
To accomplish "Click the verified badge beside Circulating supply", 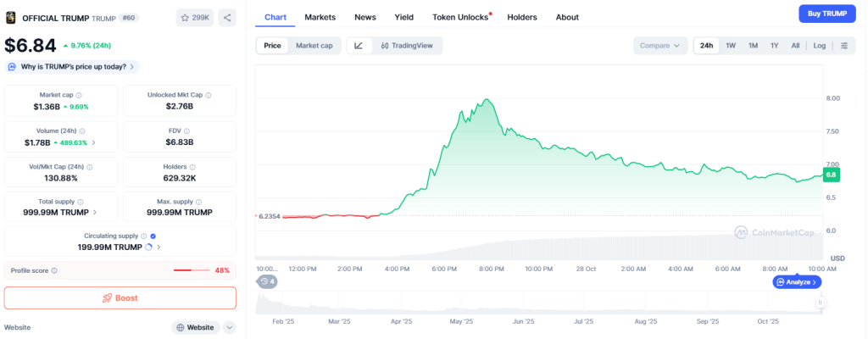I will 153,236.
